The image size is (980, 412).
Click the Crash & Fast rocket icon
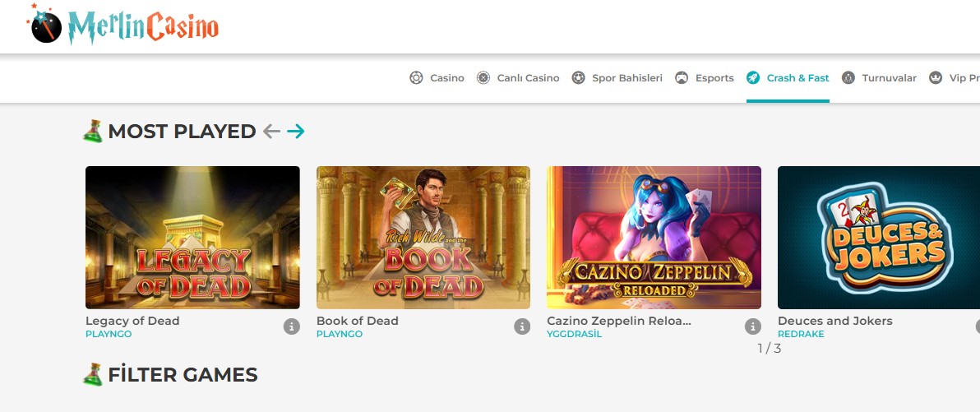click(753, 78)
